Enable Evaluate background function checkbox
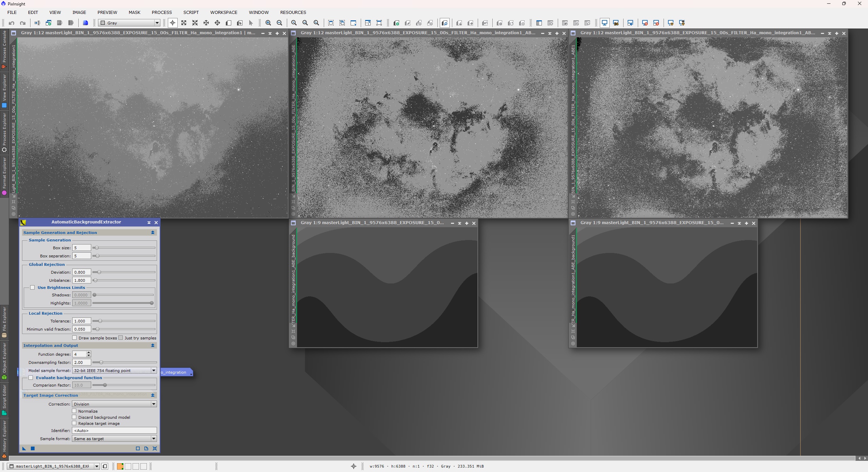Image resolution: width=868 pixels, height=472 pixels. pos(31,378)
